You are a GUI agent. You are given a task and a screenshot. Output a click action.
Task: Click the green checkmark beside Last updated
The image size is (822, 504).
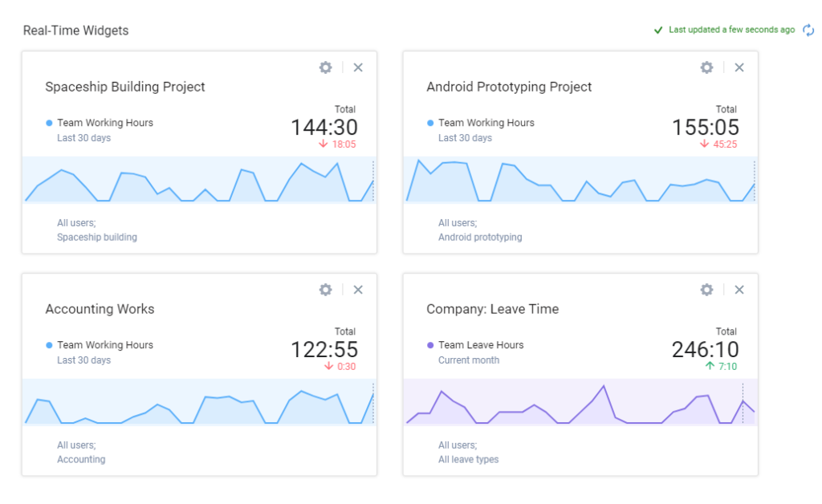(658, 30)
